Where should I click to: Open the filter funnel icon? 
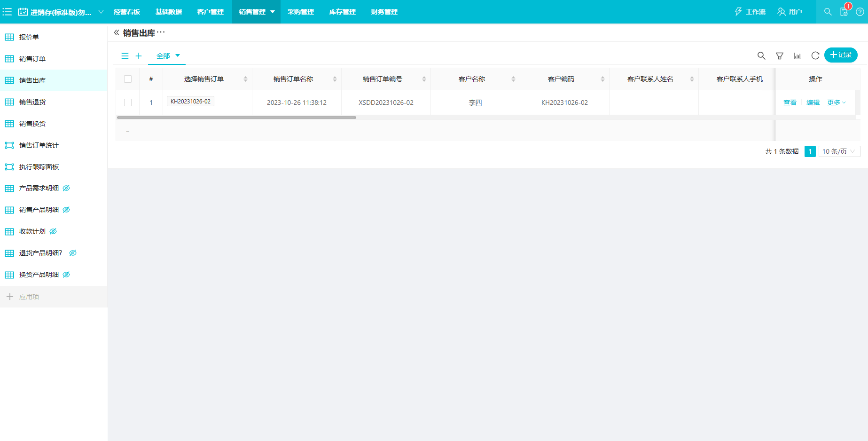(780, 56)
